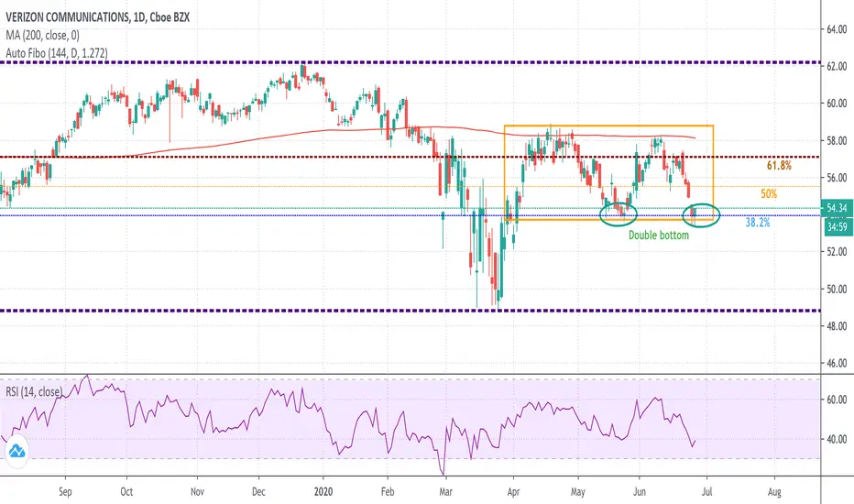Click the MA (200, close, 0) indicator label
The width and height of the screenshot is (854, 504).
tap(42, 36)
